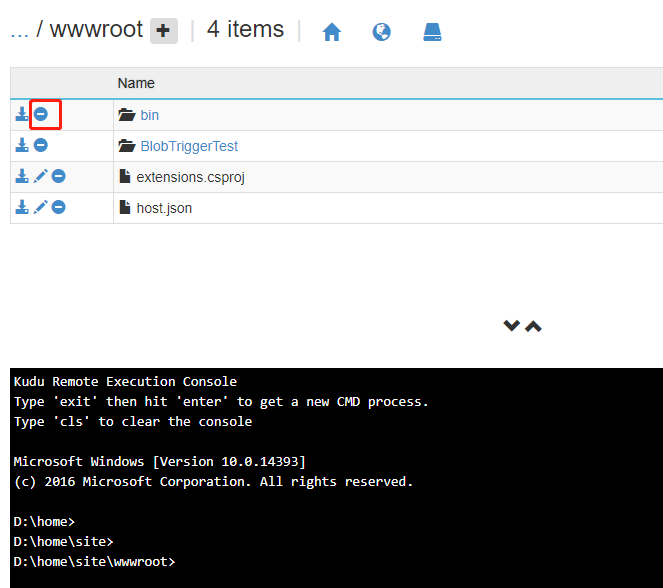The image size is (663, 588).
Task: Click the plus button to add new item
Action: [164, 31]
